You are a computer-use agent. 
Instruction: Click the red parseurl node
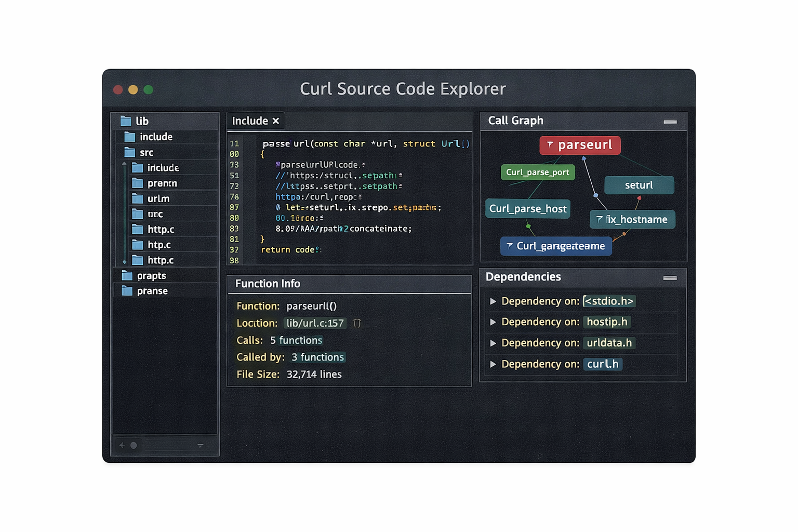click(x=580, y=145)
